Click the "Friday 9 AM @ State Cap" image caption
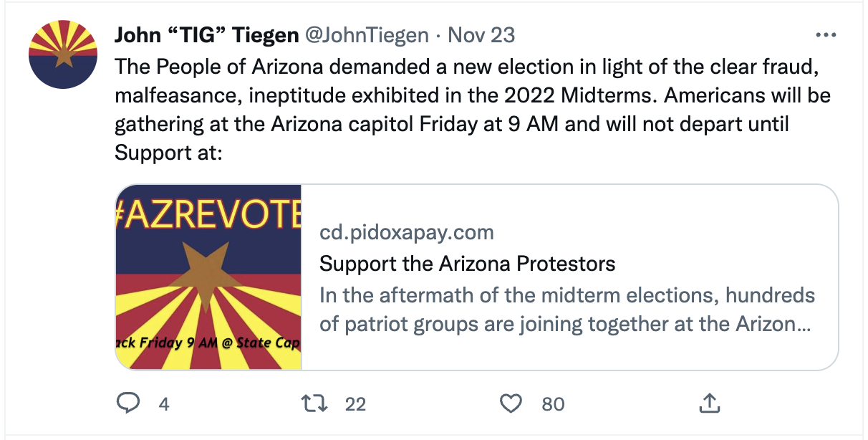 tap(208, 343)
